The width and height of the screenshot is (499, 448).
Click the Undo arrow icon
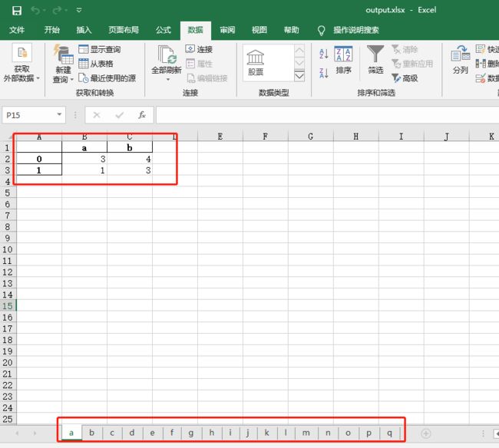click(x=35, y=11)
